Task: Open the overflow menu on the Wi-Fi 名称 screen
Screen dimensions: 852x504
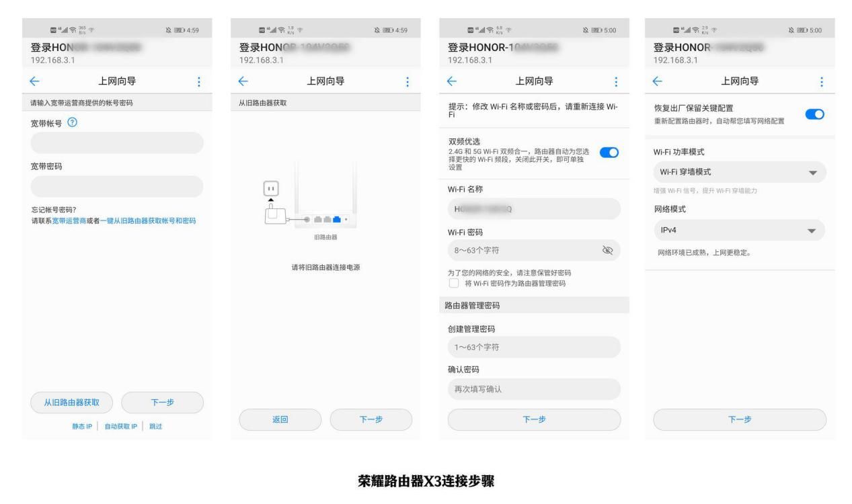Action: (x=615, y=82)
